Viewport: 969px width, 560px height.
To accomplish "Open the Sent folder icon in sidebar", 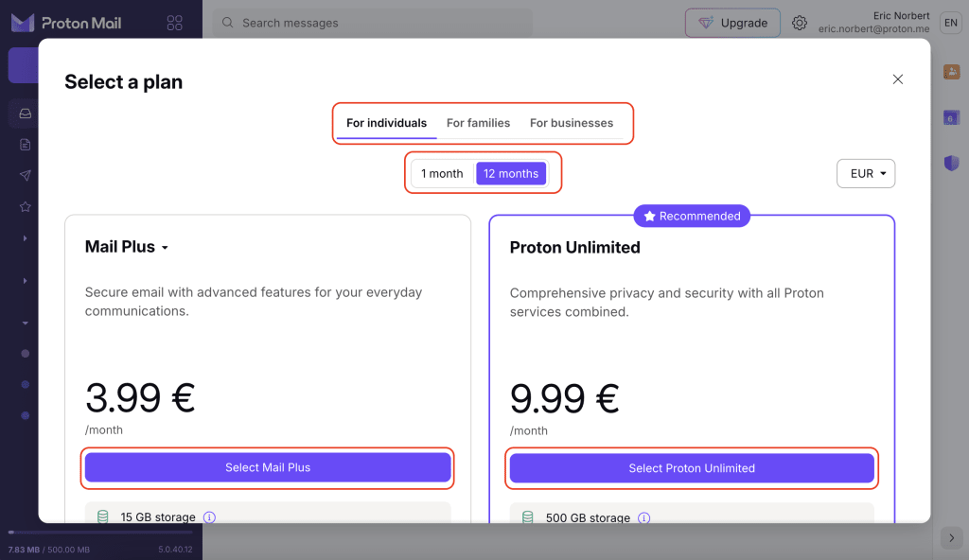I will click(x=26, y=175).
